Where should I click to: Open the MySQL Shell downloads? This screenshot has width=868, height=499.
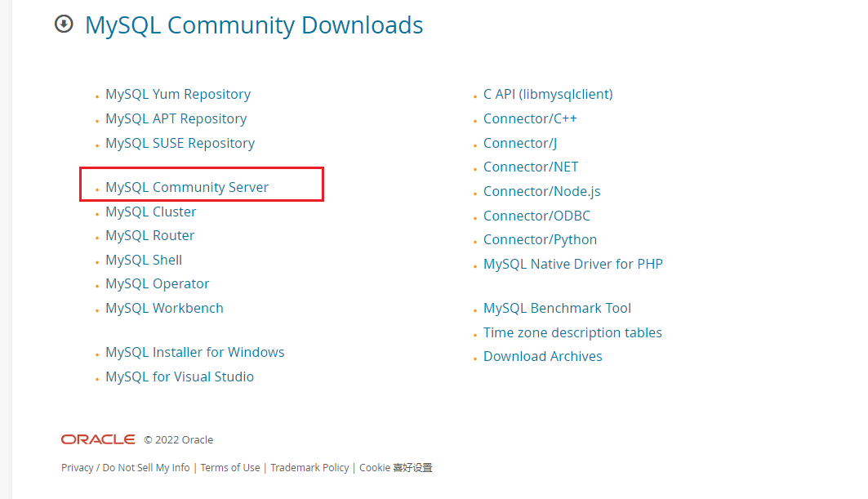click(144, 260)
